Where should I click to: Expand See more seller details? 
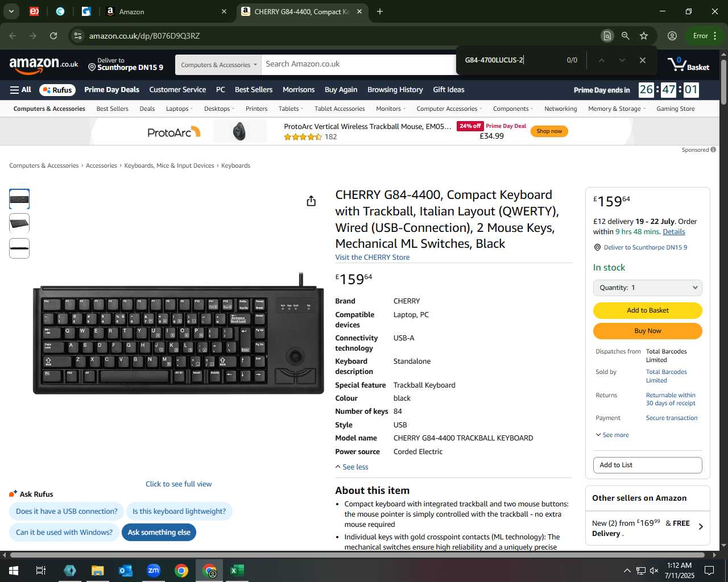point(612,435)
